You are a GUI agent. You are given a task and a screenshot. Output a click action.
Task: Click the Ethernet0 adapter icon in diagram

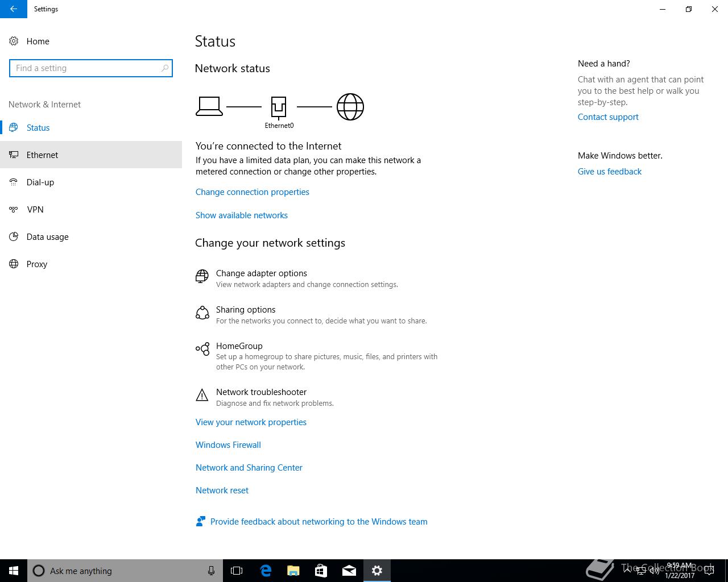279,107
